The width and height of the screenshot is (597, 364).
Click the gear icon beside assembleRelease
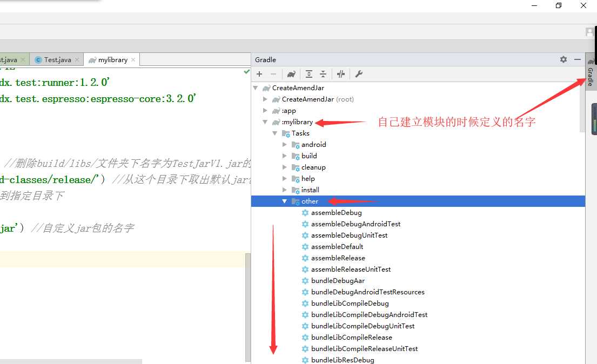pos(305,258)
